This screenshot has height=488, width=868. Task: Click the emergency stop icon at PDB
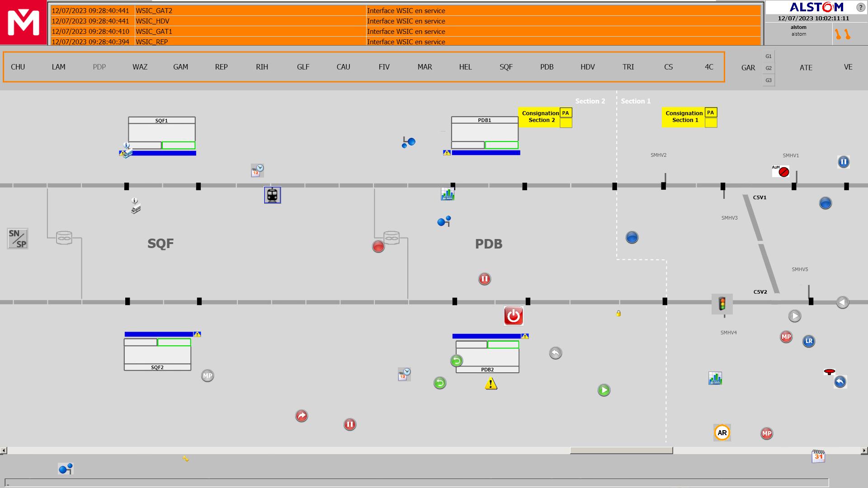click(513, 316)
